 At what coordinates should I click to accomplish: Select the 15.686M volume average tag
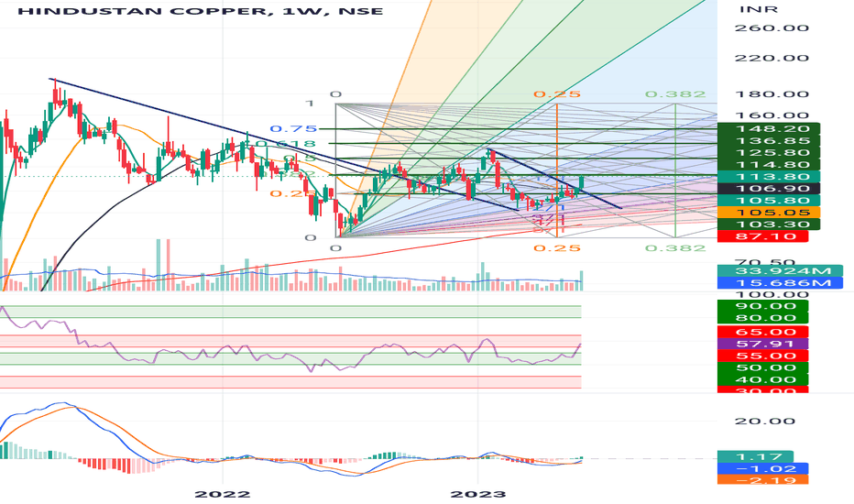[x=780, y=283]
